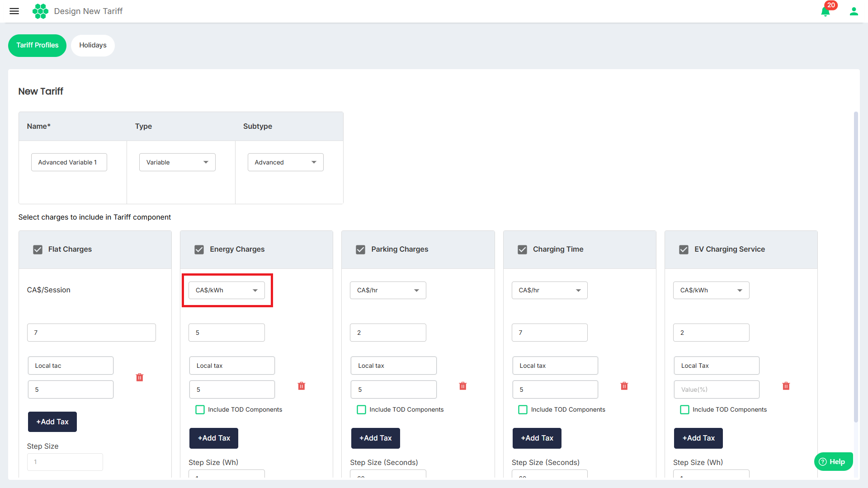868x488 pixels.
Task: Open the Help button
Action: pyautogui.click(x=833, y=461)
